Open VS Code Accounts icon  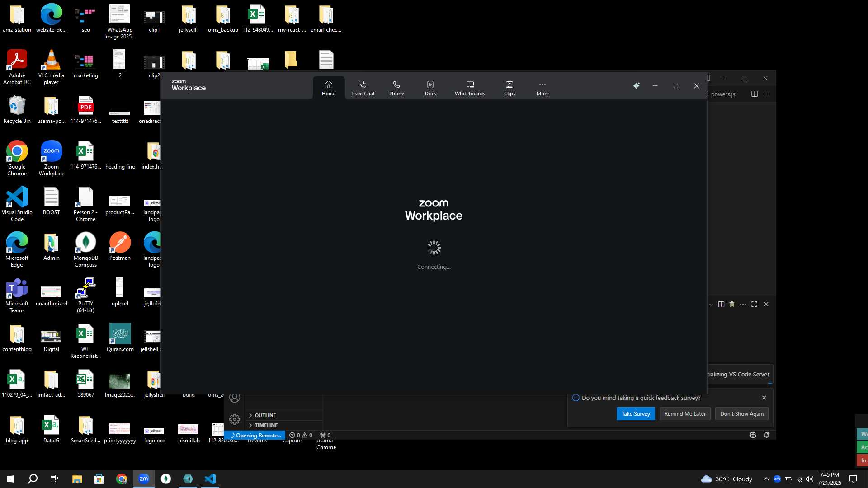235,398
